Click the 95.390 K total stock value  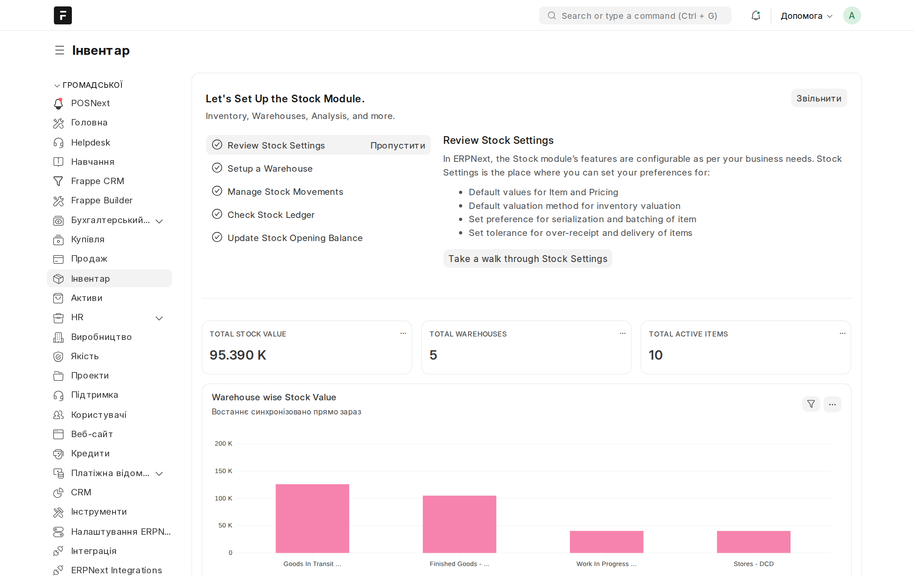click(238, 355)
